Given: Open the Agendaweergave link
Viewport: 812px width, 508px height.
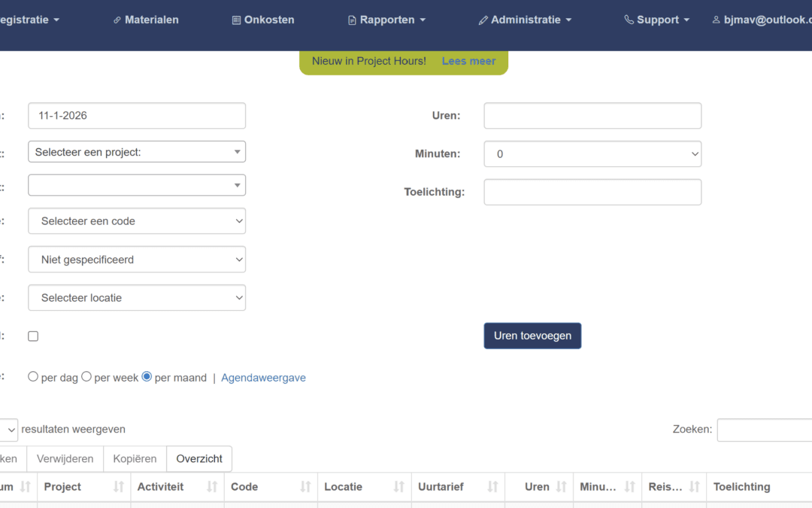Looking at the screenshot, I should coord(263,377).
